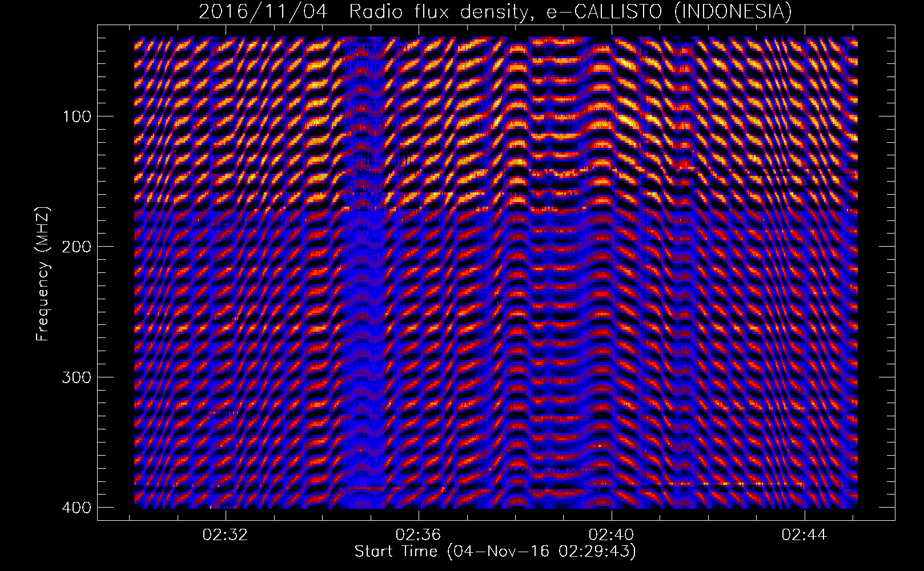Click the plot title 'Radio flux density, e-CALLISTO (INDONESIA)'

pos(570,12)
